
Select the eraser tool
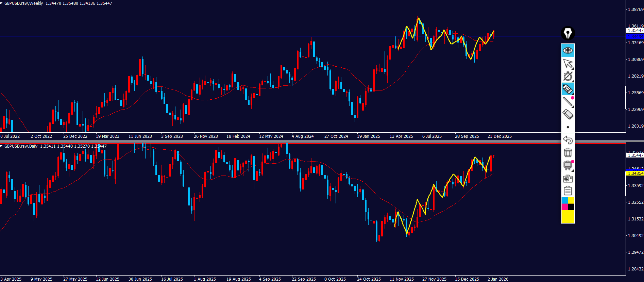567,114
